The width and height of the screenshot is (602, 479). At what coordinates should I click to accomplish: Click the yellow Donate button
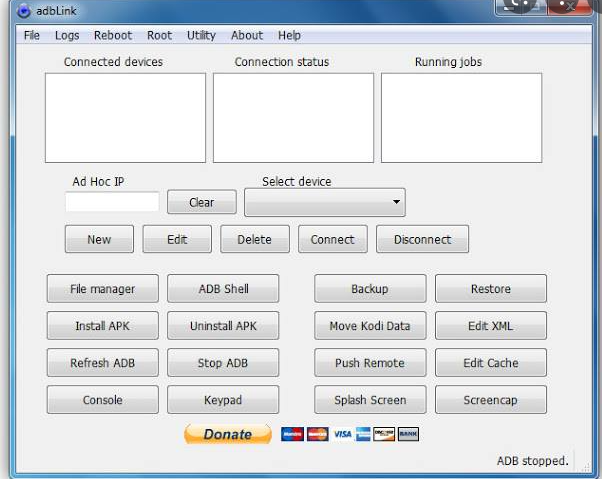tap(228, 434)
